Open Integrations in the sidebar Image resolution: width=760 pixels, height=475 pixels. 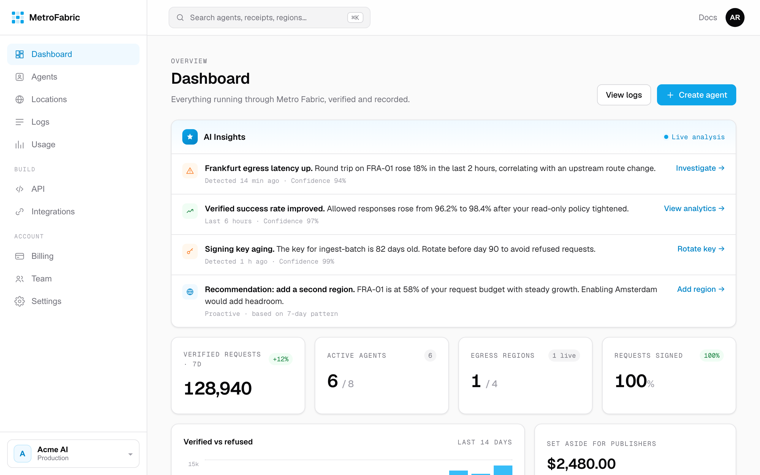pos(73,211)
